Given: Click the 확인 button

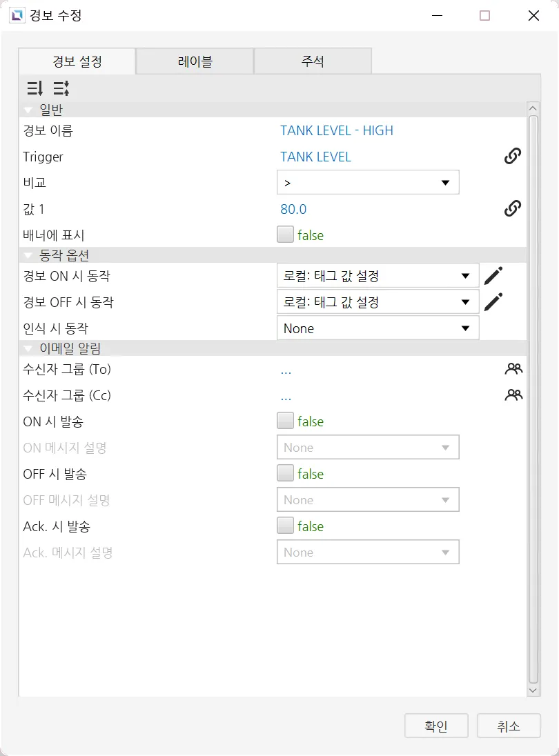Looking at the screenshot, I should click(436, 726).
